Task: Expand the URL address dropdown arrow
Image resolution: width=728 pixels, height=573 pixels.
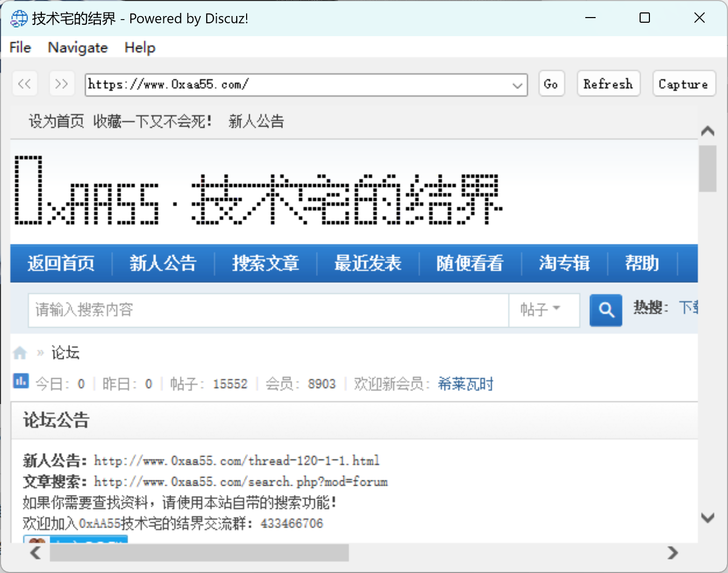Action: tap(517, 85)
